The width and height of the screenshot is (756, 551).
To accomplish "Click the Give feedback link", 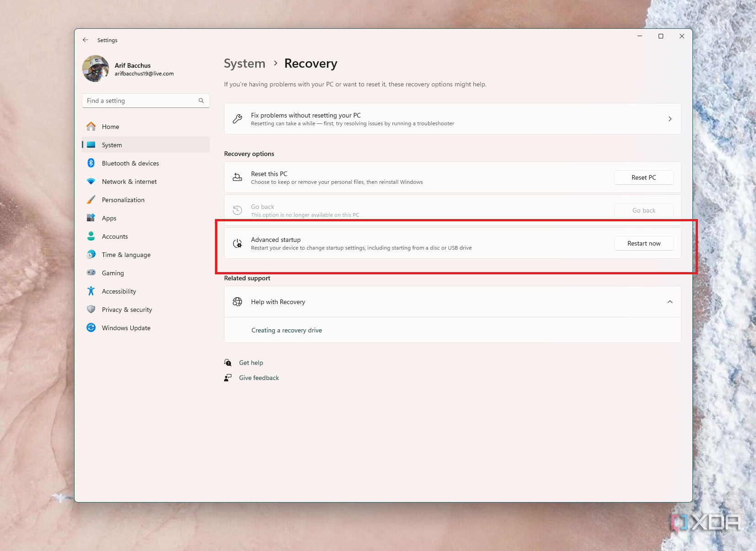I will (x=258, y=378).
